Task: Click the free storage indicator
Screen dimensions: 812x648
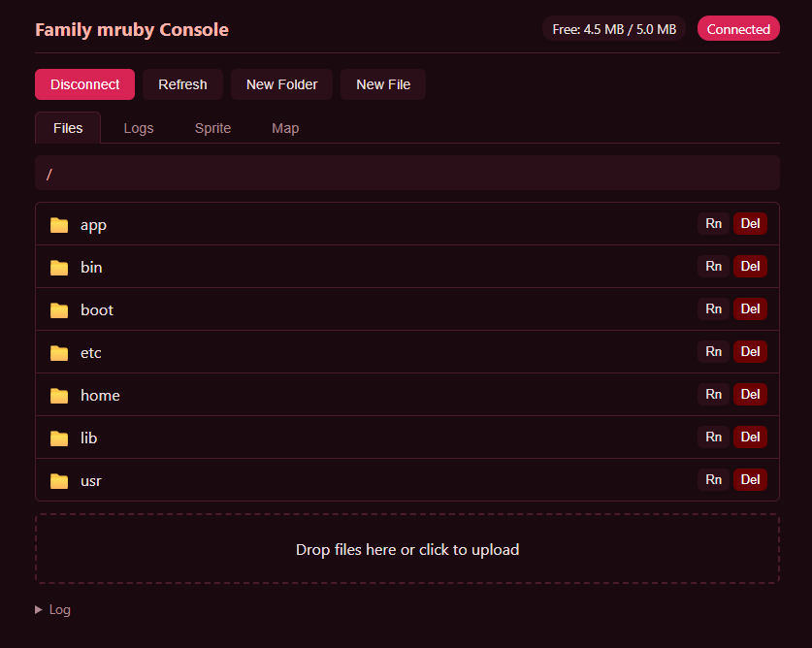Action: [614, 29]
